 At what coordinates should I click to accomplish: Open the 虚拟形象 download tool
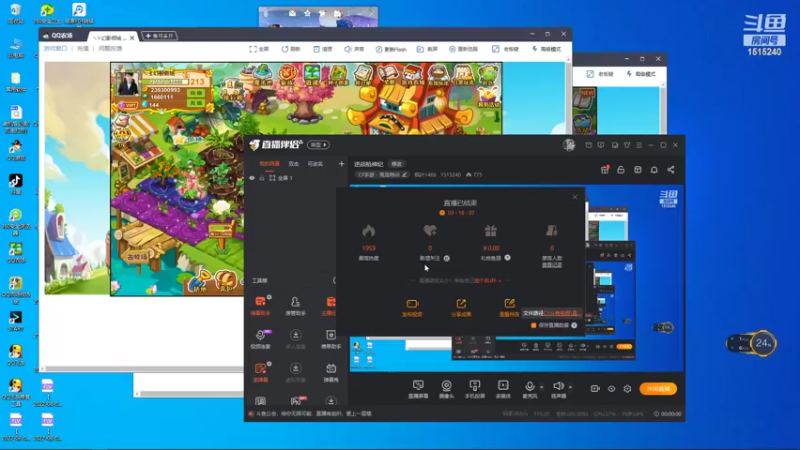[x=295, y=372]
